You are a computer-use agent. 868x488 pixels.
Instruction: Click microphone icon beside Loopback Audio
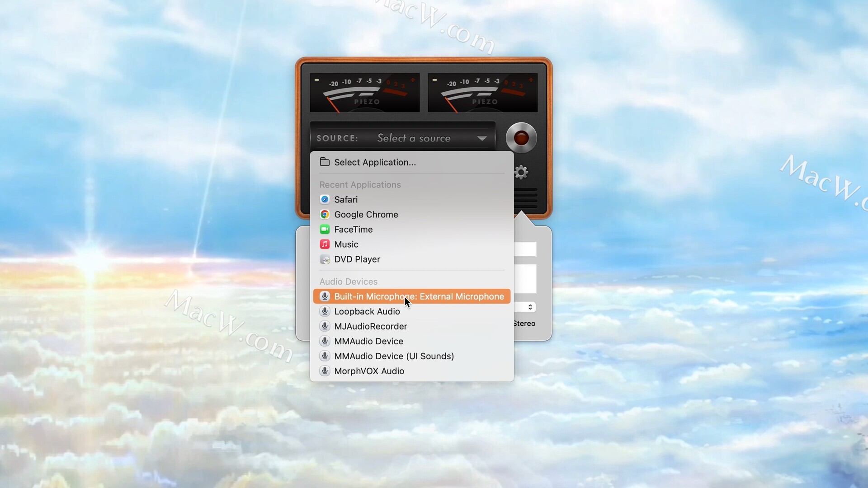tap(325, 311)
